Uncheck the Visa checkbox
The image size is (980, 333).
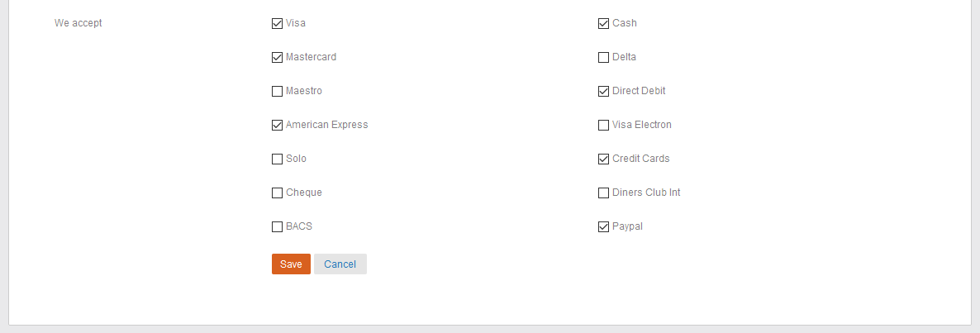(277, 24)
